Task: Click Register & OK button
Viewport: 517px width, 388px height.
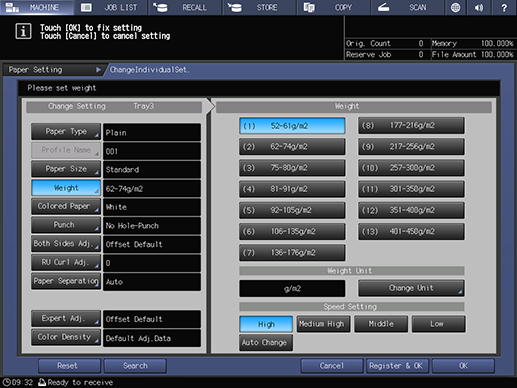Action: pos(397,366)
